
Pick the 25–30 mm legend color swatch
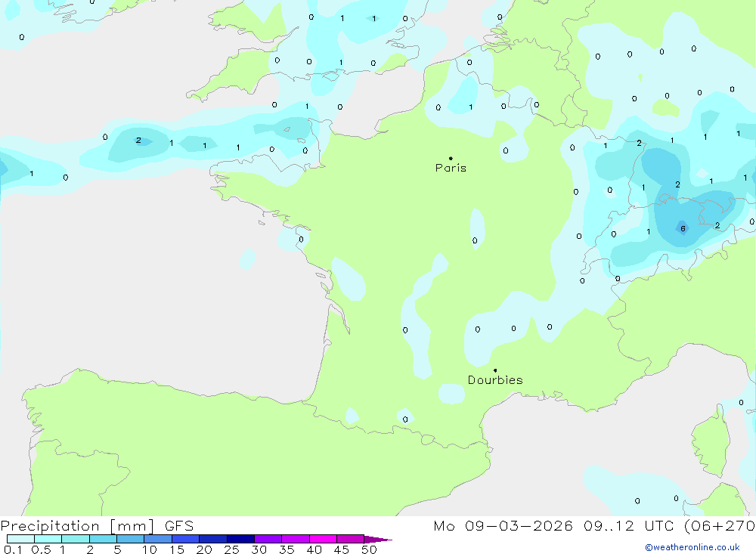(x=240, y=539)
